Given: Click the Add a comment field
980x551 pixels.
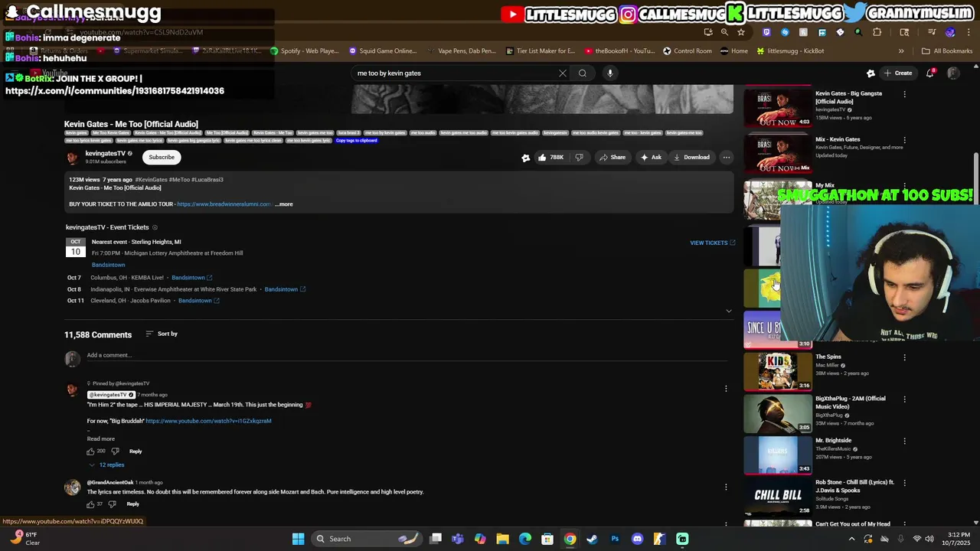Looking at the screenshot, I should pos(406,355).
